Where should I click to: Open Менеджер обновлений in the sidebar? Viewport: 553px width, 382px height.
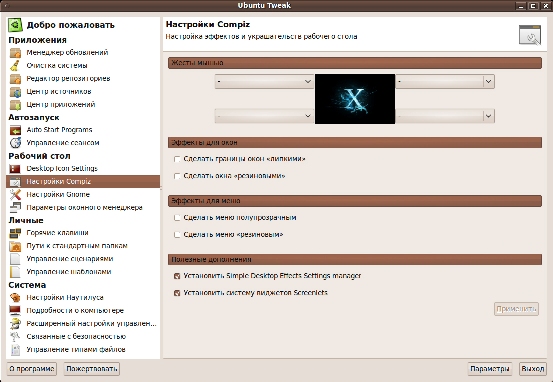67,53
